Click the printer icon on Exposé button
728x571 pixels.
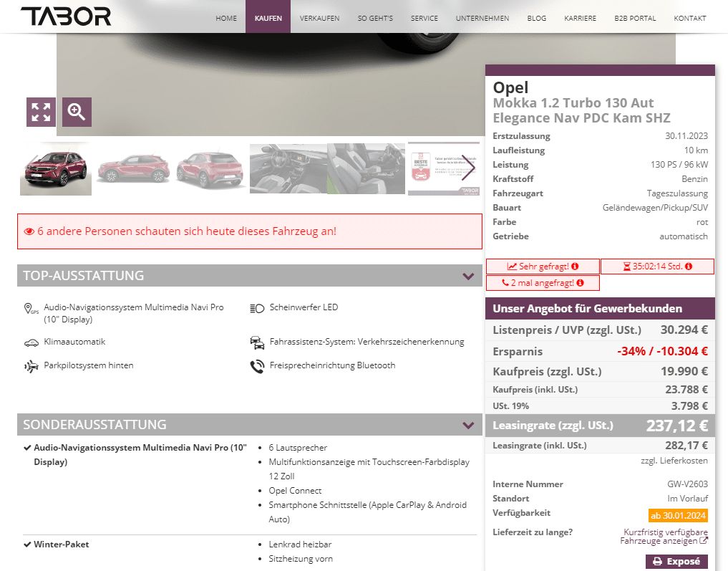[657, 561]
